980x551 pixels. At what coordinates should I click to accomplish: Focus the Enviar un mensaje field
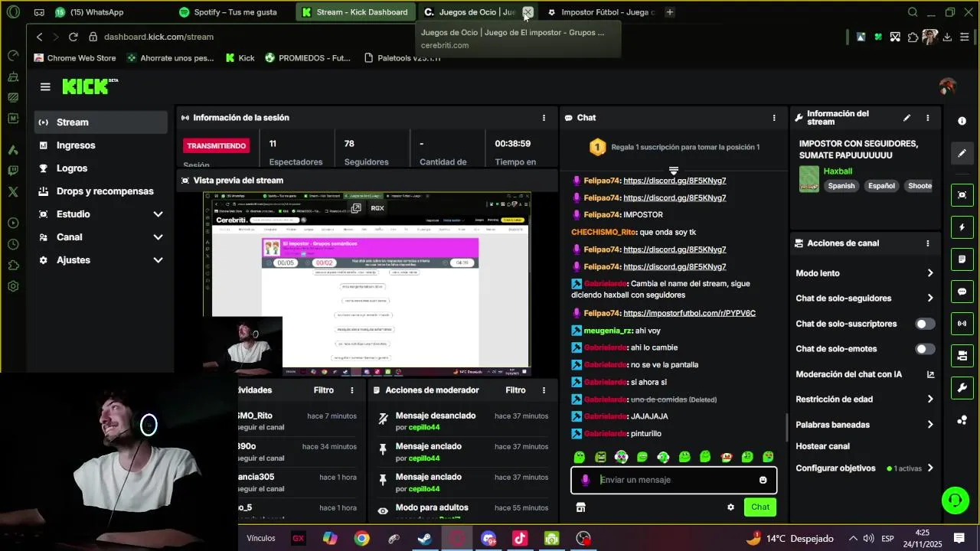pyautogui.click(x=674, y=480)
